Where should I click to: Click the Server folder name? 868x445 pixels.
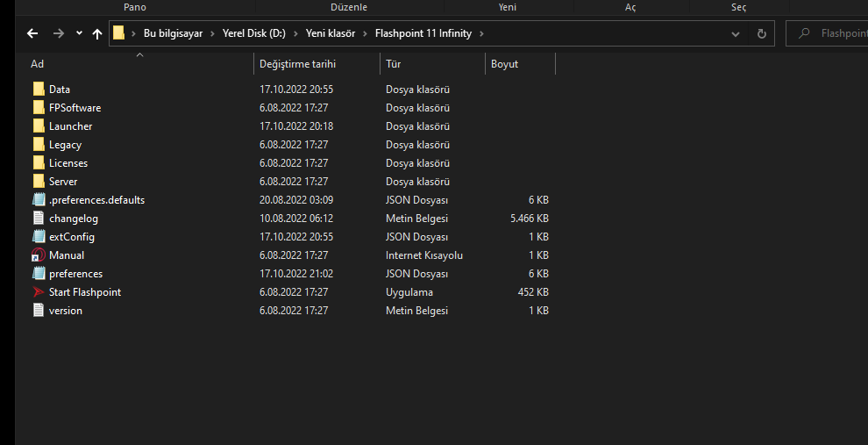[63, 181]
